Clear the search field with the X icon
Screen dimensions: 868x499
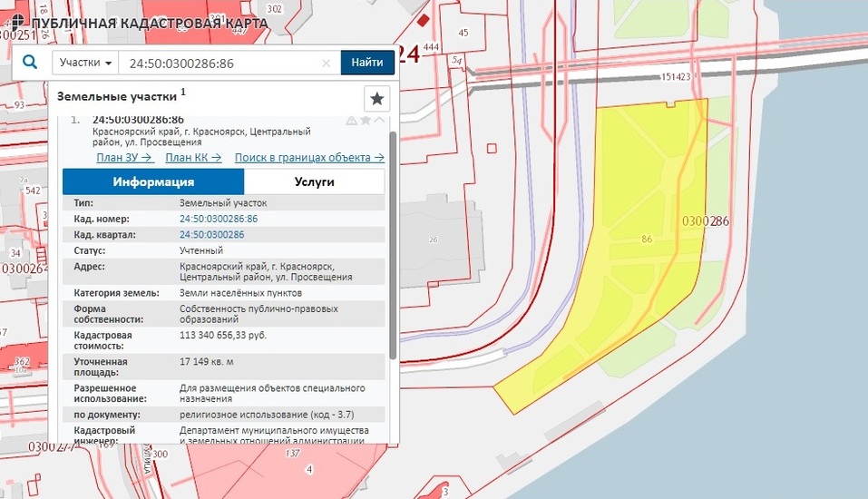[x=327, y=64]
